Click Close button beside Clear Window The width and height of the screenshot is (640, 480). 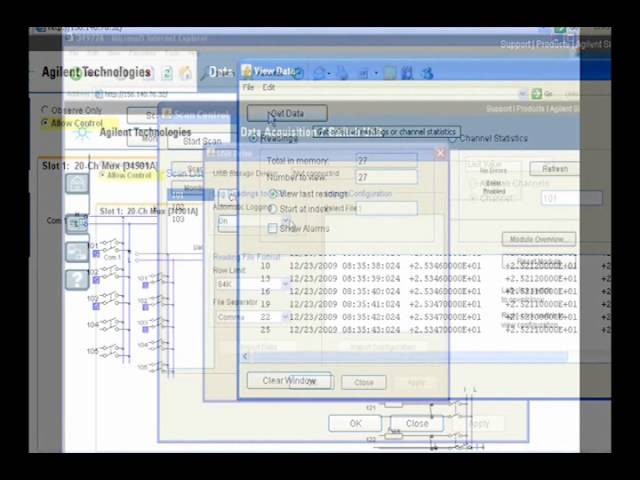tap(364, 382)
